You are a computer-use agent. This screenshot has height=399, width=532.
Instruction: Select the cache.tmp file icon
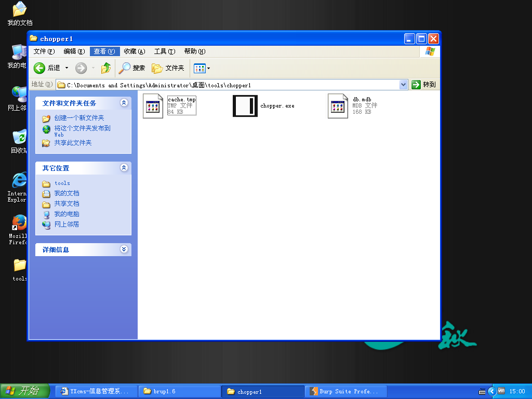pyautogui.click(x=153, y=106)
